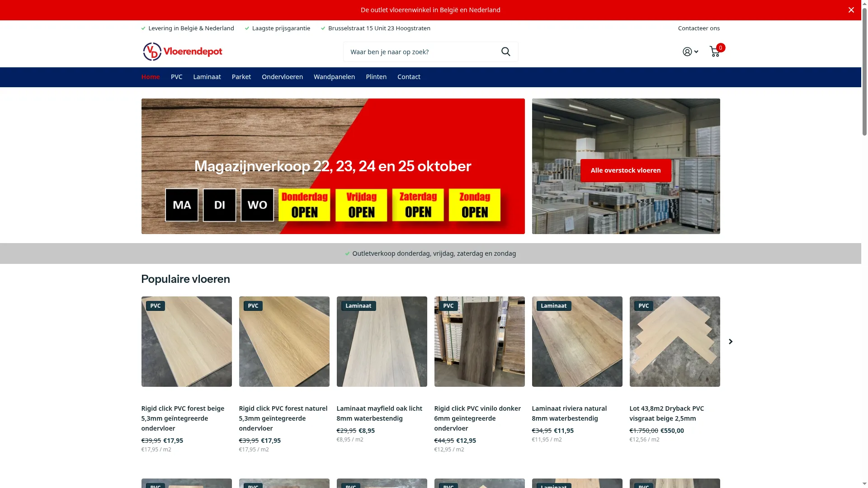Open the Plinten menu item

coord(376,77)
